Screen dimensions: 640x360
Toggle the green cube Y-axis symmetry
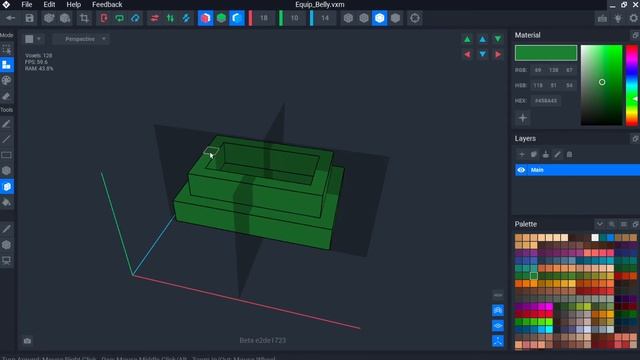click(x=221, y=18)
